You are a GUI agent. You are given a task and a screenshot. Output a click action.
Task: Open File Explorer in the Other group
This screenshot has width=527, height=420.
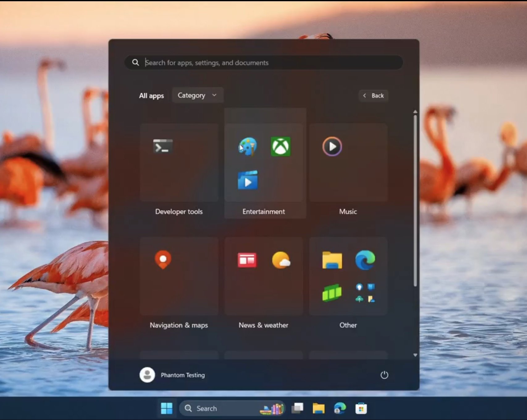[x=332, y=260]
